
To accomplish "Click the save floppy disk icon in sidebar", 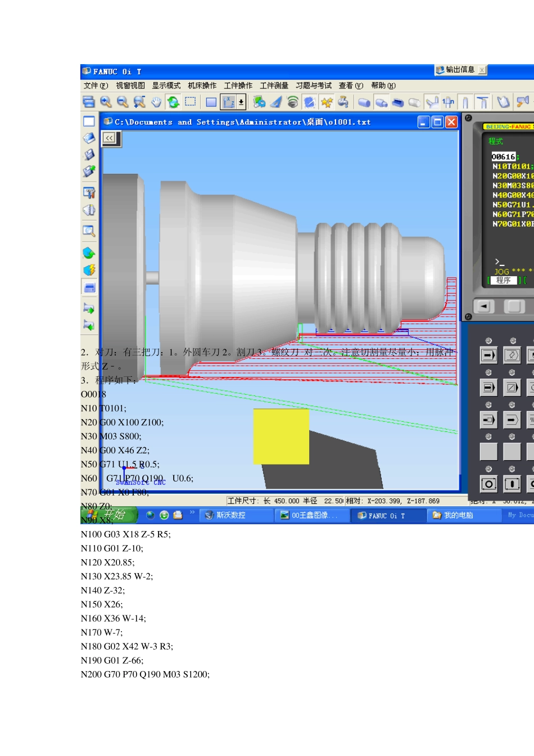I will pos(89,155).
